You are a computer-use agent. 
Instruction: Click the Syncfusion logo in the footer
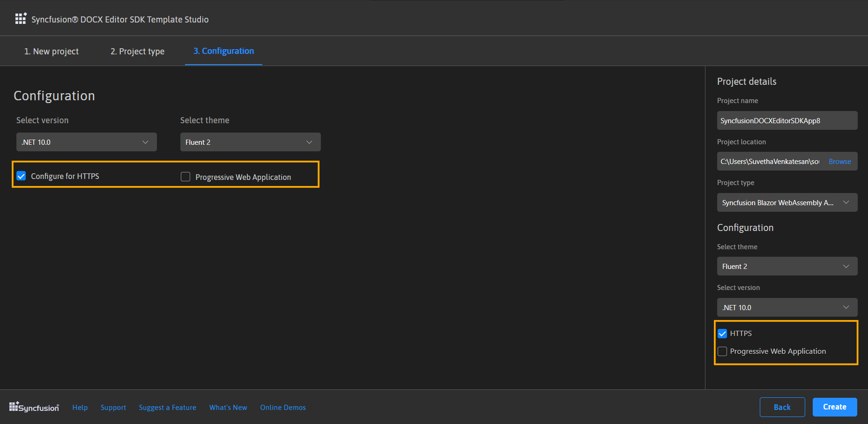coord(34,407)
